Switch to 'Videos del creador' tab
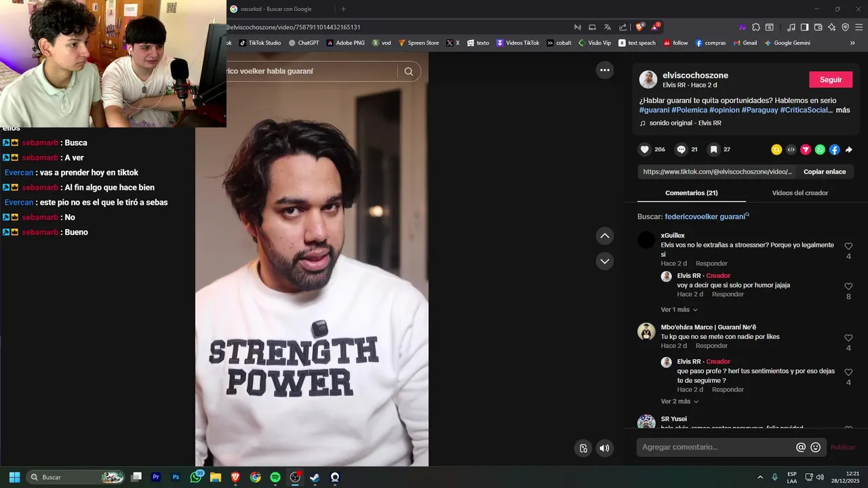Screen dimensions: 868x488 tap(800, 193)
